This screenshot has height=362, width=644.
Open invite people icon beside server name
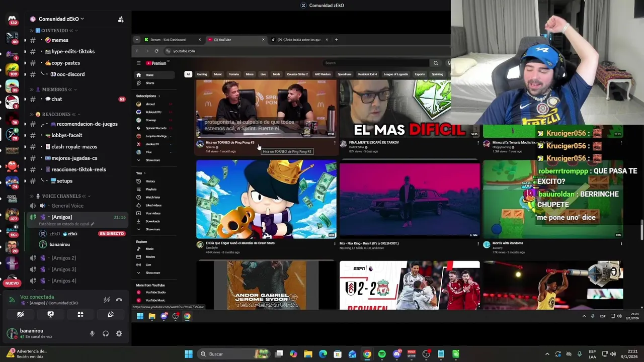(x=121, y=19)
